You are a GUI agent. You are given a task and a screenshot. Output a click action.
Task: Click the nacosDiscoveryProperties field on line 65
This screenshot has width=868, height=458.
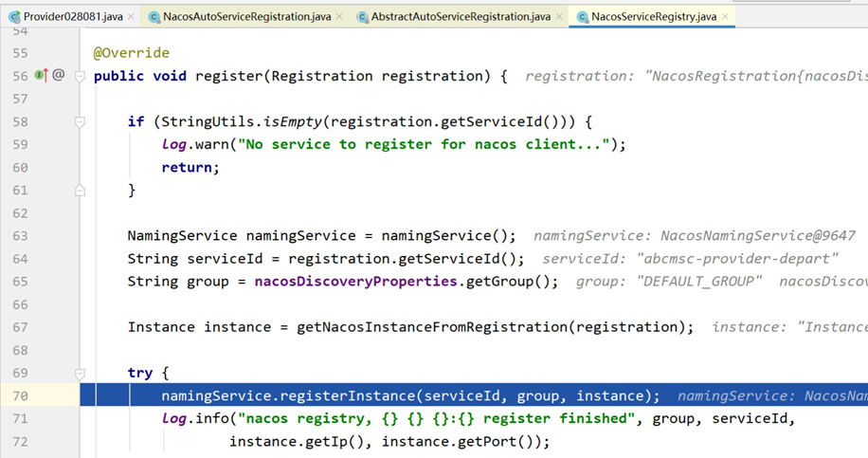coord(356,282)
